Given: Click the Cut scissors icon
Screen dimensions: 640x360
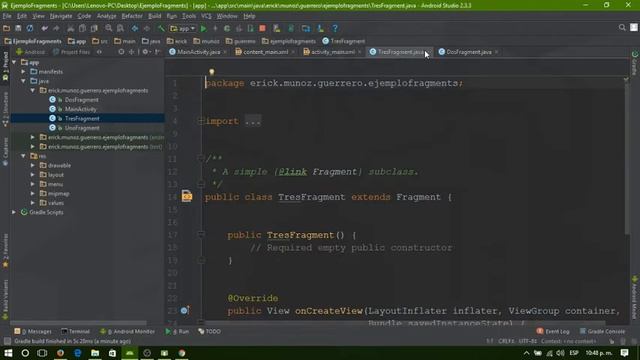Looking at the screenshot, I should [71, 28].
